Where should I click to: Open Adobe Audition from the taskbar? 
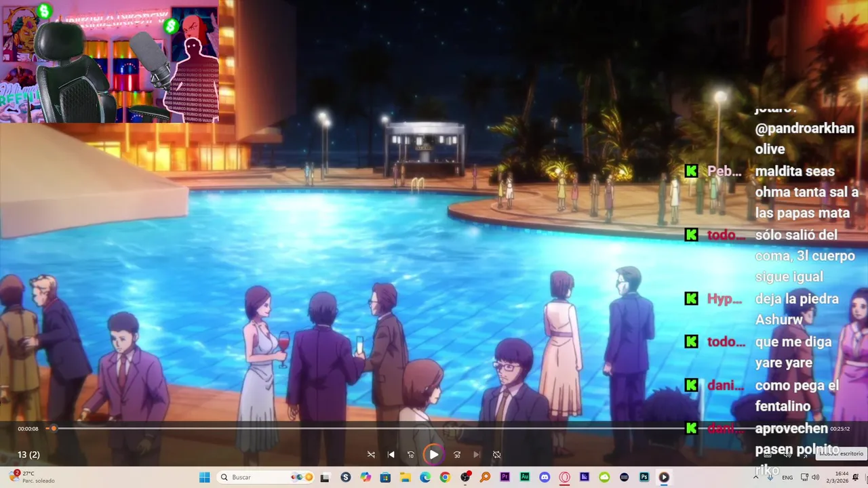pos(524,477)
